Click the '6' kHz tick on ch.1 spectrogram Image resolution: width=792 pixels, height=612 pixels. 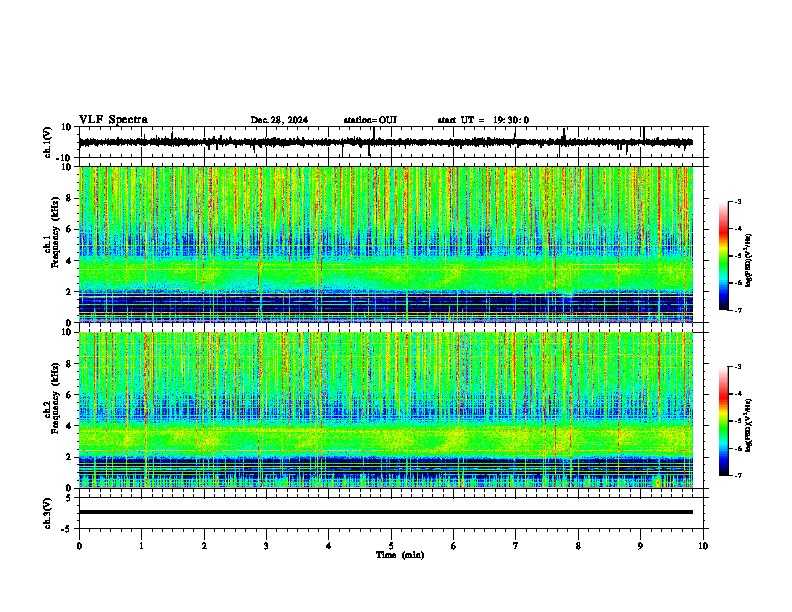(69, 230)
